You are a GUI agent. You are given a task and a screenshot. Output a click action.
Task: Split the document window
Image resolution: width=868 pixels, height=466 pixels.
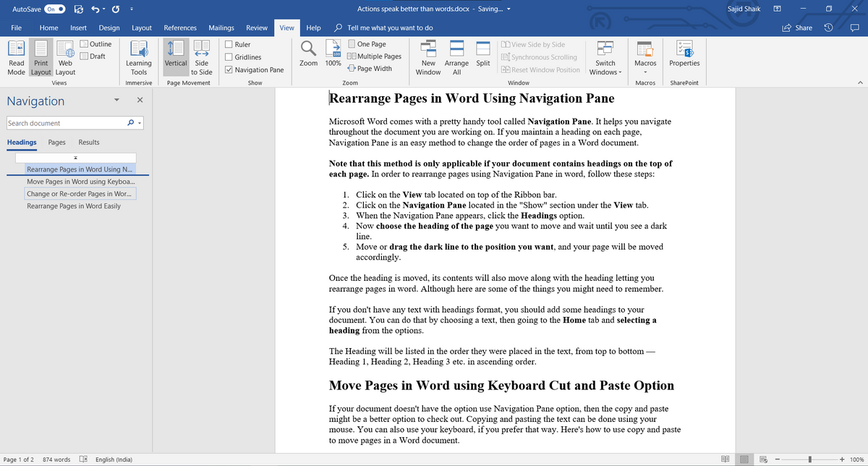(482, 56)
